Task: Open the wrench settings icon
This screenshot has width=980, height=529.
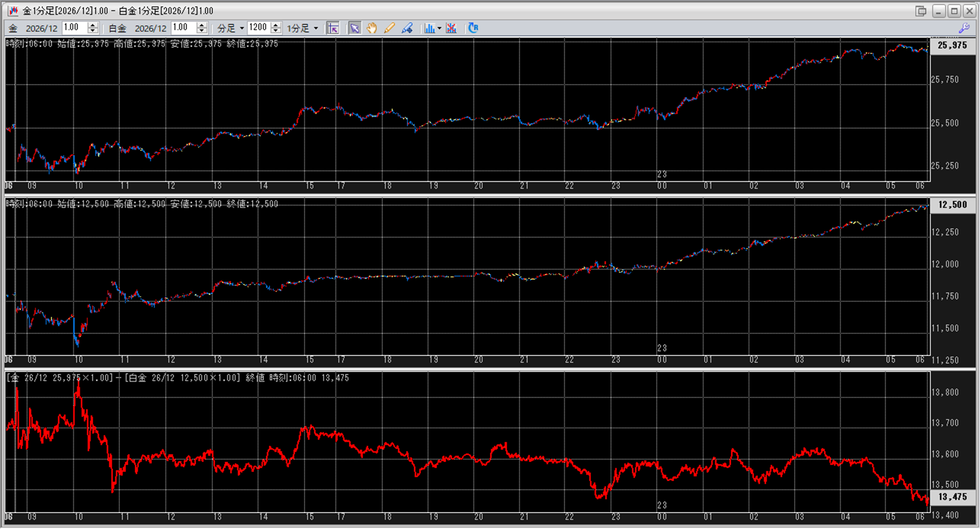Action: 964,28
